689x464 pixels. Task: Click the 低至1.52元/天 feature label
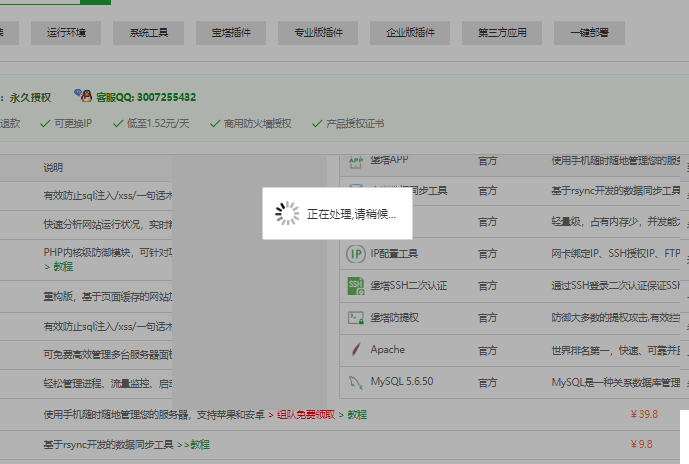point(158,123)
